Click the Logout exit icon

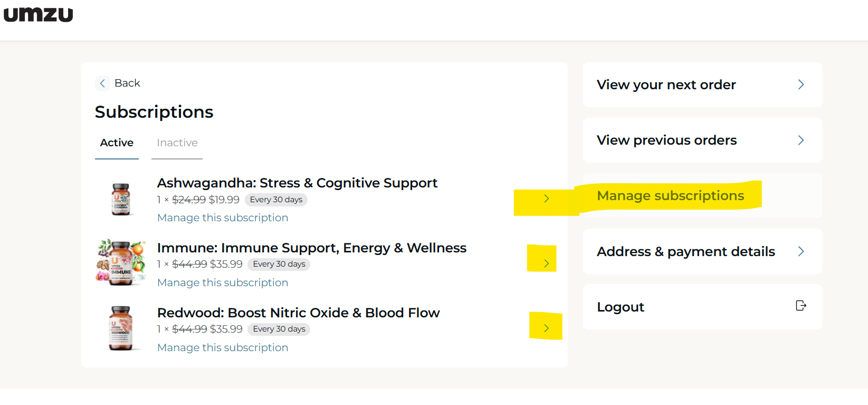[801, 306]
